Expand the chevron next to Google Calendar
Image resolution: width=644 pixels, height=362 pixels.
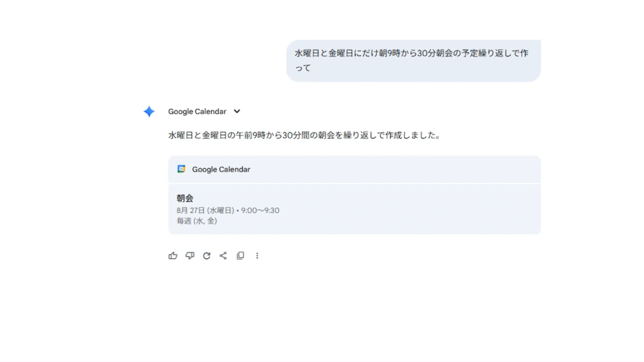(x=237, y=112)
